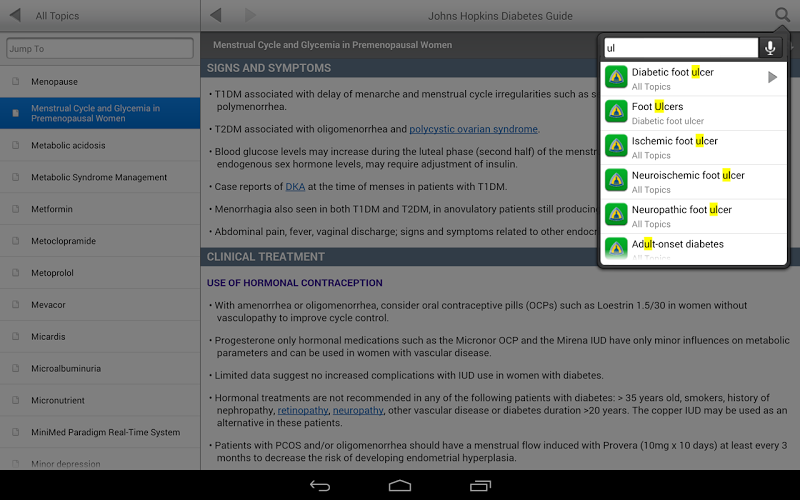Choose the Ischemic foot ulcer result
The image size is (800, 500).
point(694,147)
